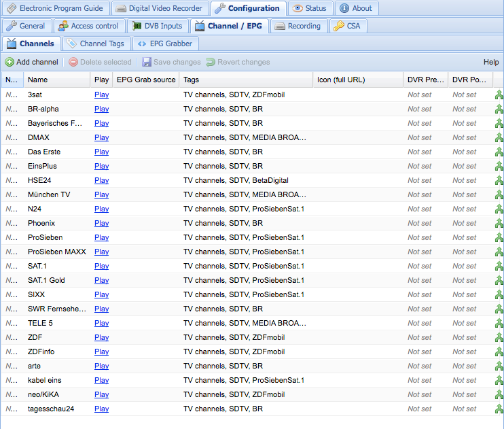
Task: Click Revert changes button
Action: [x=238, y=62]
